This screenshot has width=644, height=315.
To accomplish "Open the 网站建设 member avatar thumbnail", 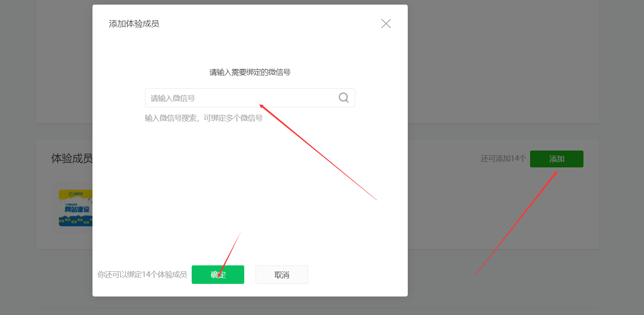I will coord(76,208).
